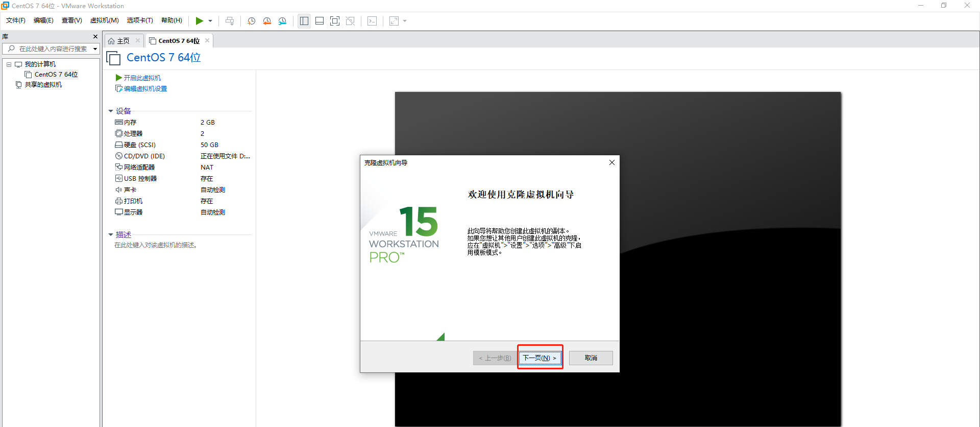
Task: Click the console view toolbar icon
Action: [x=372, y=21]
